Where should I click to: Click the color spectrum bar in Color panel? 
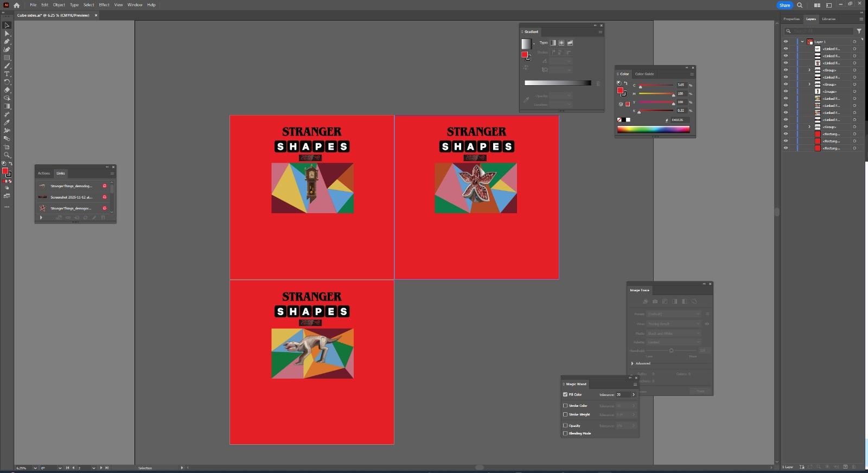click(x=653, y=129)
